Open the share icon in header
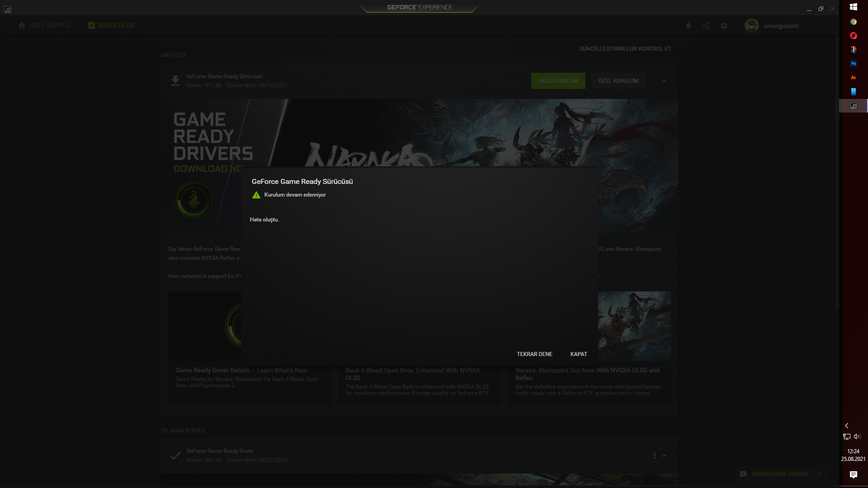 (x=706, y=26)
